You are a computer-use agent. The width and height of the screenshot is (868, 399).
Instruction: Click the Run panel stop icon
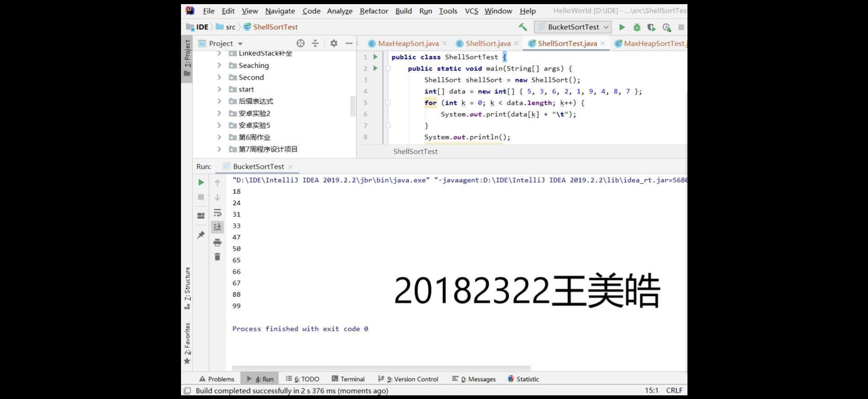201,197
